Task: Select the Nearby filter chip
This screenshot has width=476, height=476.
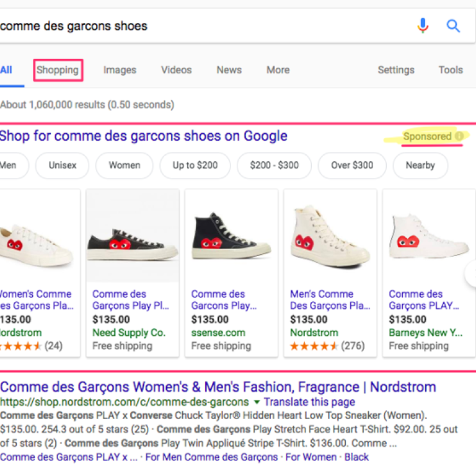Action: pyautogui.click(x=420, y=165)
